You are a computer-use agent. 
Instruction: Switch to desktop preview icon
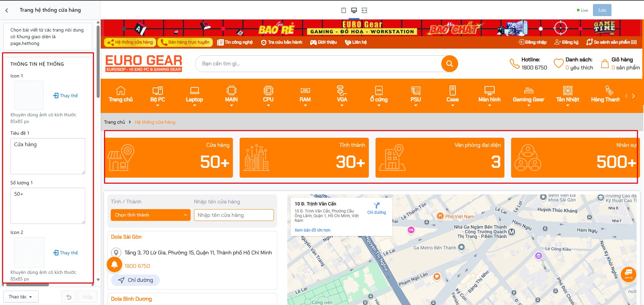click(354, 10)
